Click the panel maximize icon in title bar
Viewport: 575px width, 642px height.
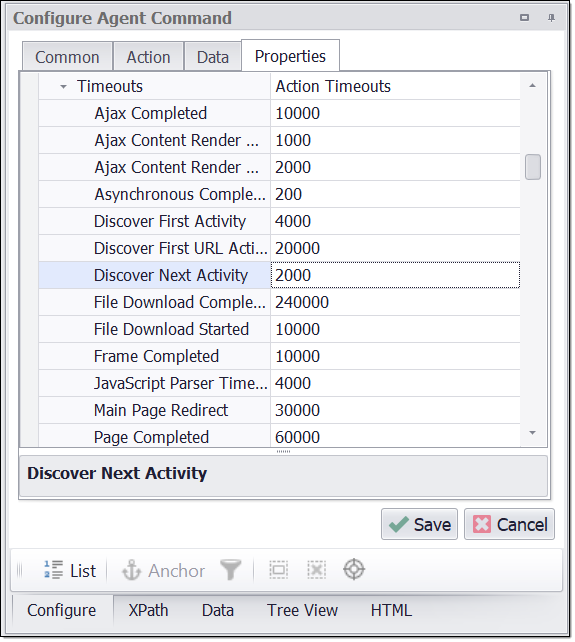click(x=524, y=18)
